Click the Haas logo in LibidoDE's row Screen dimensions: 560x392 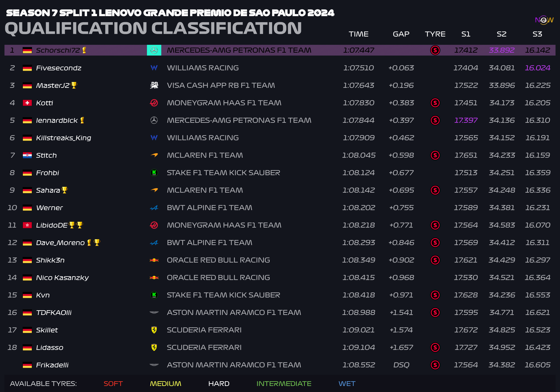154,225
